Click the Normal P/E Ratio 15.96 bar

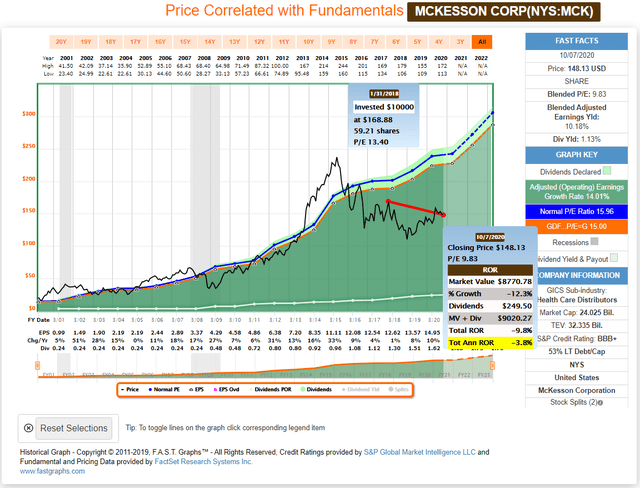point(576,211)
